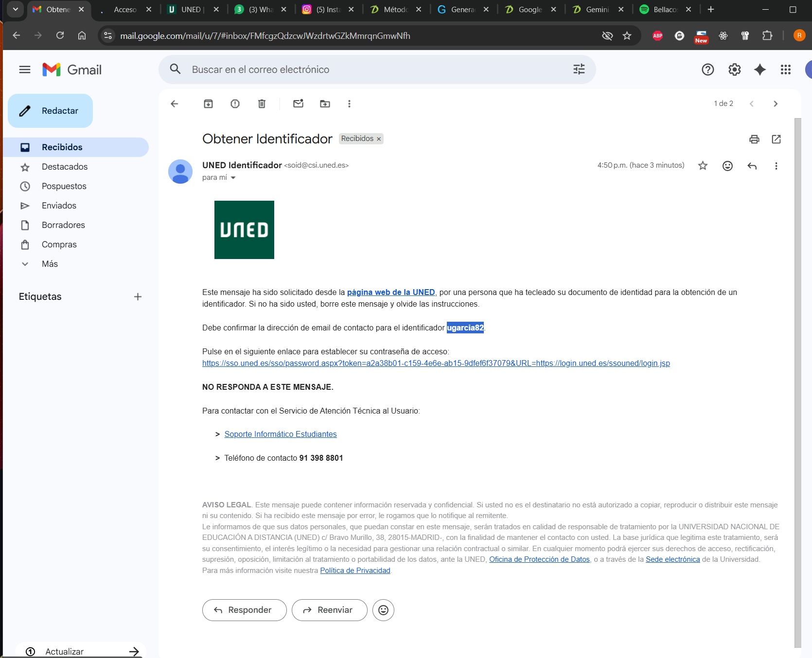Open the Soporte Informático Estudiantes link
Image resolution: width=812 pixels, height=658 pixels.
(281, 434)
